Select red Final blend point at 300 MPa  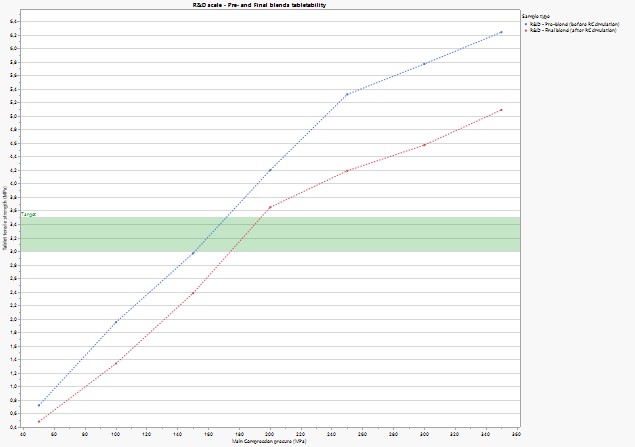pyautogui.click(x=424, y=145)
